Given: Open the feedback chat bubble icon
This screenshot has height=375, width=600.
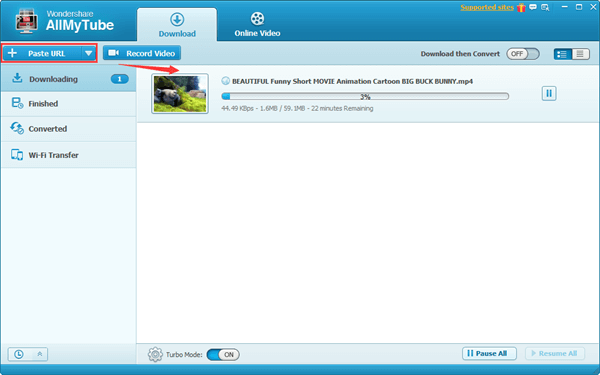Looking at the screenshot, I should click(x=533, y=7).
